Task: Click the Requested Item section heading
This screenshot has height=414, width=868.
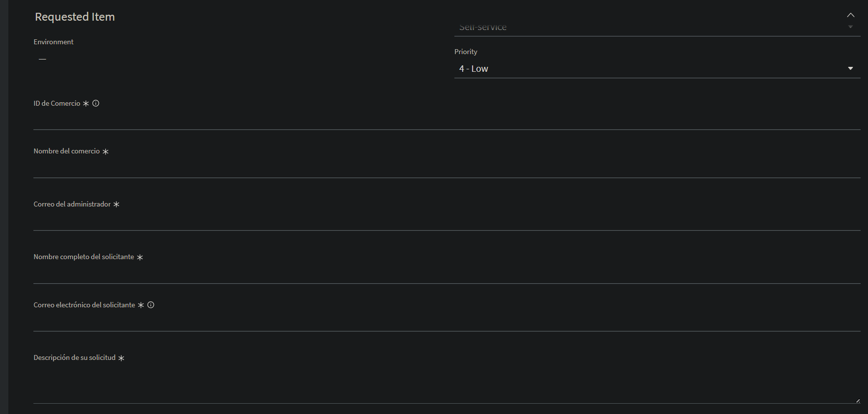Action: (x=75, y=16)
